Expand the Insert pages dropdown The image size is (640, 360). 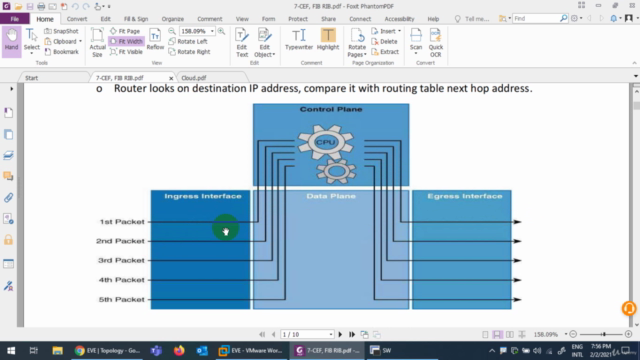tap(399, 31)
